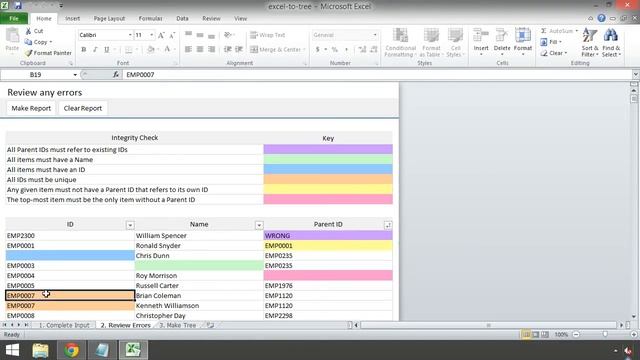Decrease font size with shrink font icon
640x360 pixels.
point(172,35)
